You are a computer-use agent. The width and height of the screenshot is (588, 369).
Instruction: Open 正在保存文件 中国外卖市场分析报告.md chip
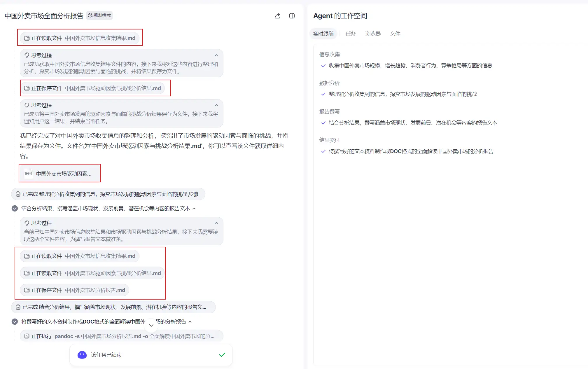point(74,290)
